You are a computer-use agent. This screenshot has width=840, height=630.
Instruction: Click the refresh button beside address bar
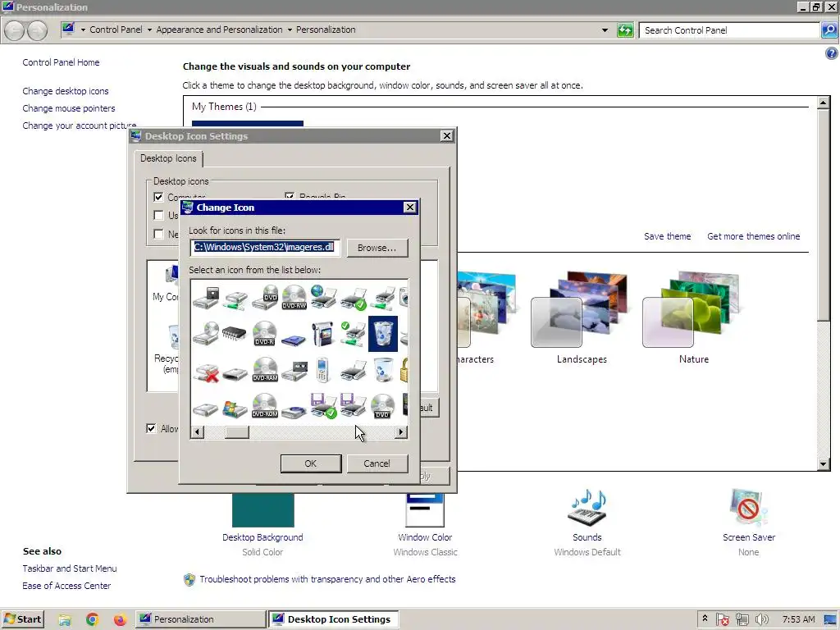(625, 30)
